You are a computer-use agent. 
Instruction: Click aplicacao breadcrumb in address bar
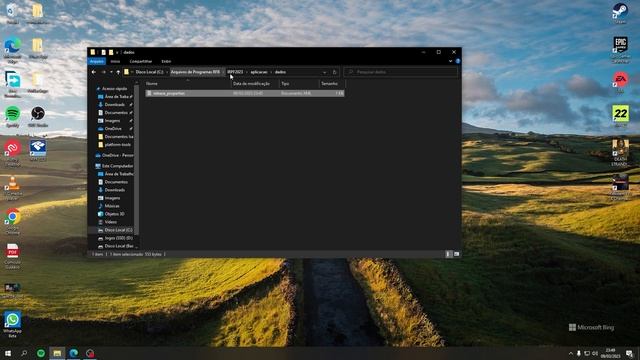click(259, 72)
